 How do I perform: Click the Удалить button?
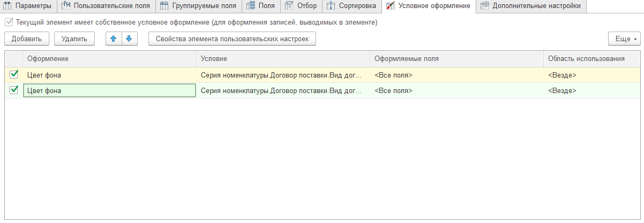tap(74, 39)
